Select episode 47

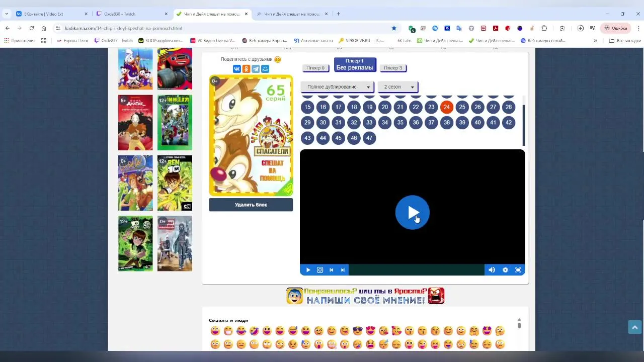(369, 138)
